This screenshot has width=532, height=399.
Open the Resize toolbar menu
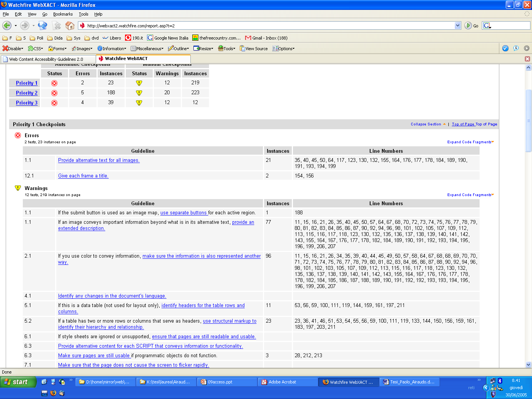click(204, 49)
